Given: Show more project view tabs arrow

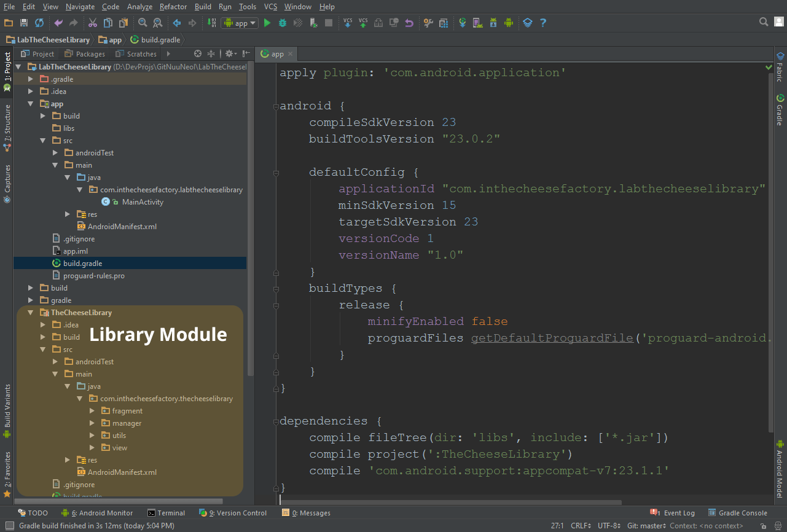Looking at the screenshot, I should pos(168,54).
